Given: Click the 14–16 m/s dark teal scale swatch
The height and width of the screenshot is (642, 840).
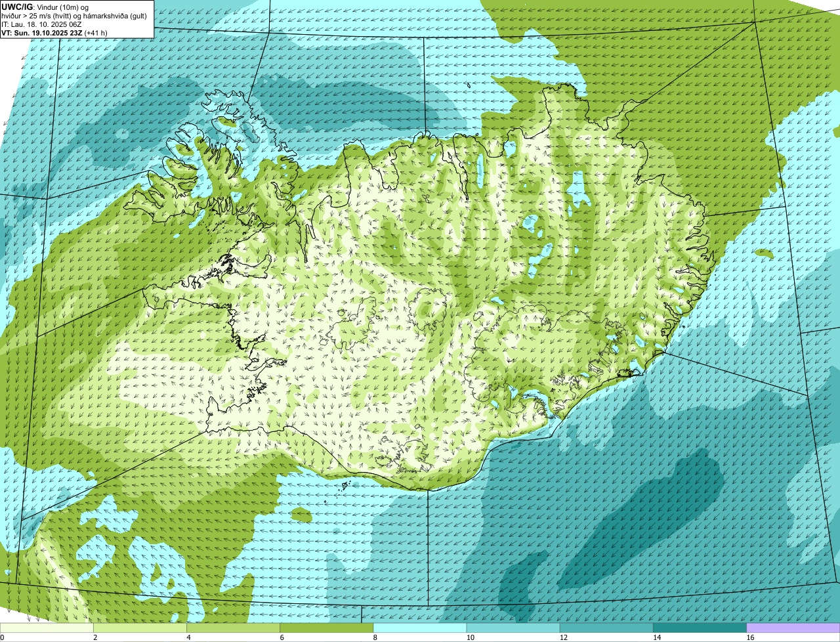Looking at the screenshot, I should tap(700, 628).
